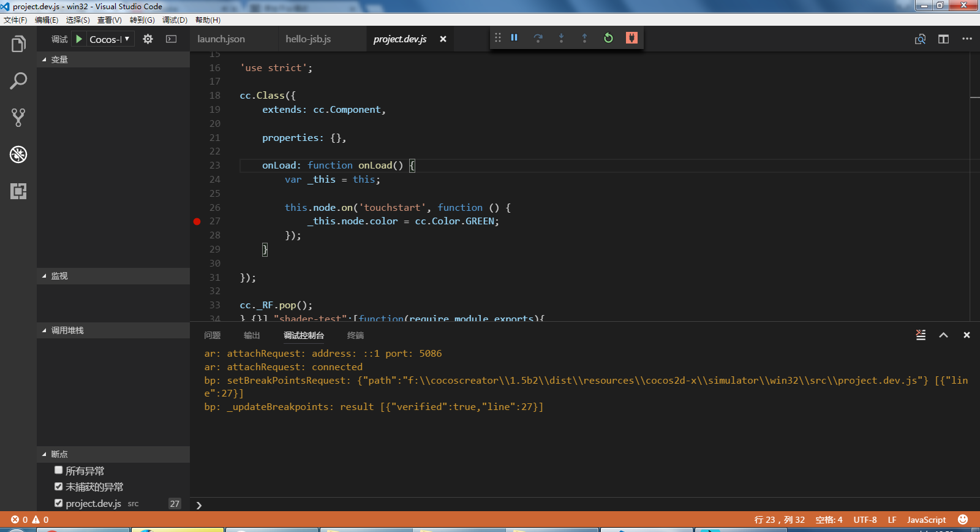The image size is (980, 532).
Task: Open the Search view in activity bar
Action: (x=18, y=81)
